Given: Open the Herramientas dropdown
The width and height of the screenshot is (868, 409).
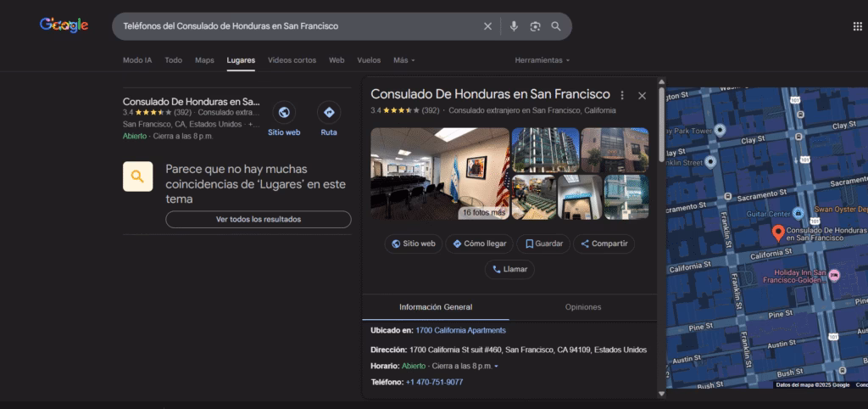Looking at the screenshot, I should pyautogui.click(x=542, y=60).
